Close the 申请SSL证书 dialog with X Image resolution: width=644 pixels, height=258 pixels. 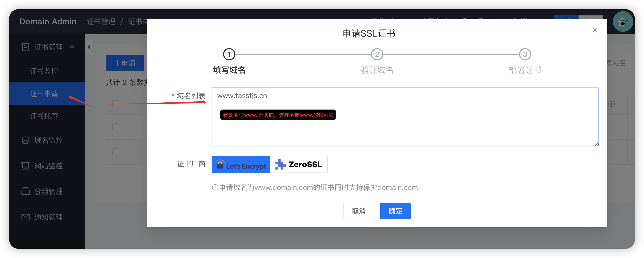point(595,30)
